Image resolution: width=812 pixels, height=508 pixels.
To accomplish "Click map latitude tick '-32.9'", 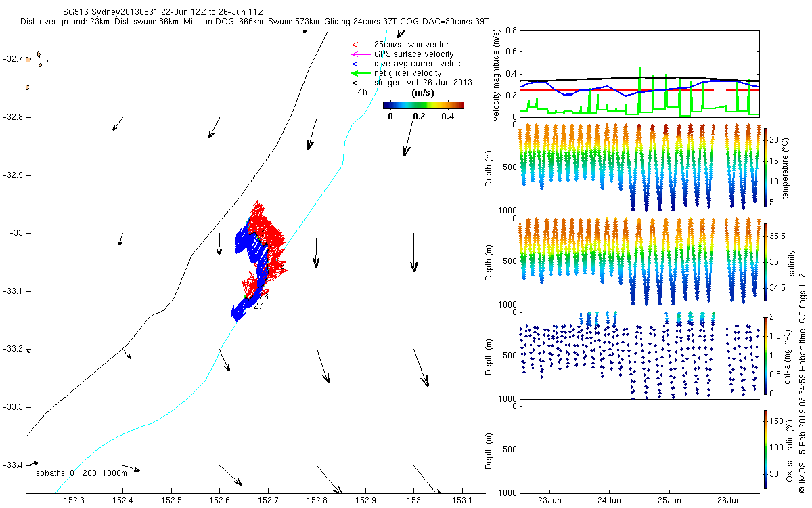I will (x=12, y=175).
